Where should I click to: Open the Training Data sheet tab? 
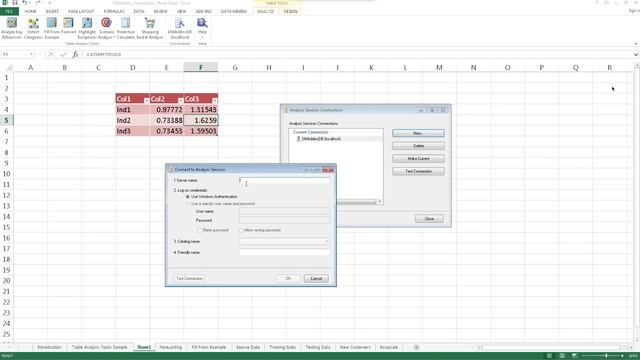[282, 347]
